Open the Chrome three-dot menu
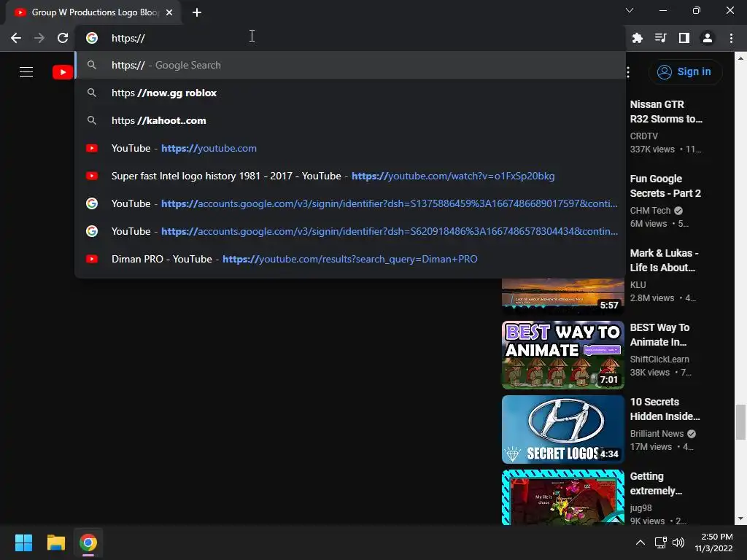Image resolution: width=747 pixels, height=560 pixels. (x=731, y=38)
